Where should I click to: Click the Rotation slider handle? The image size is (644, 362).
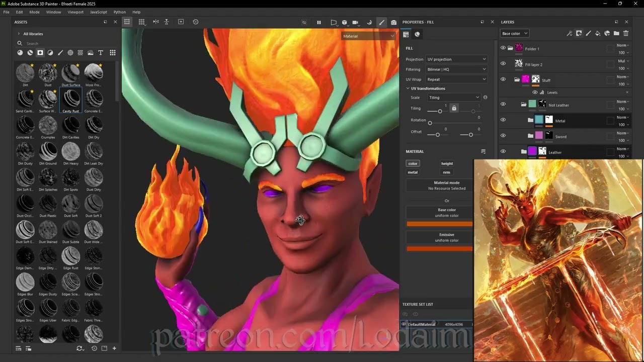pyautogui.click(x=430, y=123)
